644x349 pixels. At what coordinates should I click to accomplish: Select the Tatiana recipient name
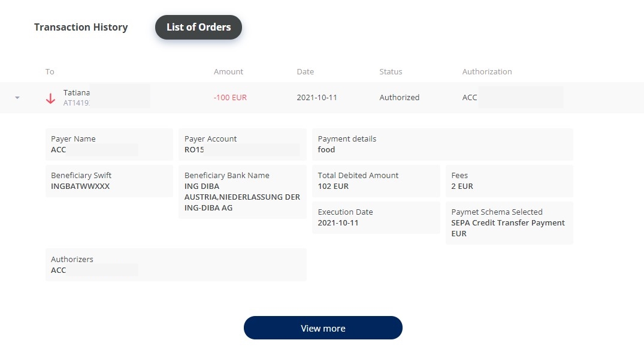click(x=77, y=93)
